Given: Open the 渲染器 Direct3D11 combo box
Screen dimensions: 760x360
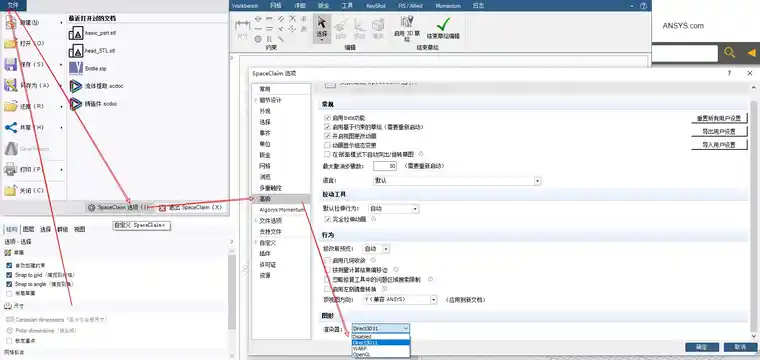Looking at the screenshot, I should coord(380,328).
